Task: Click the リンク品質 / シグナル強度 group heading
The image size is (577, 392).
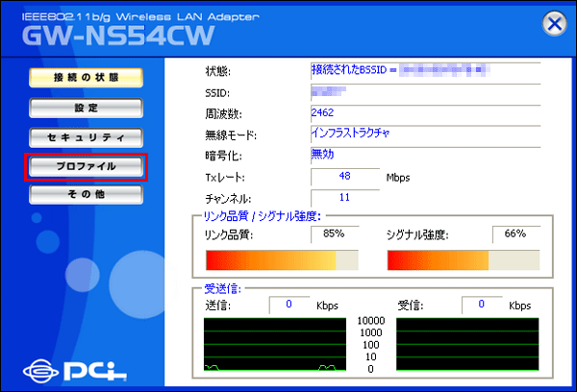Action: tap(263, 216)
